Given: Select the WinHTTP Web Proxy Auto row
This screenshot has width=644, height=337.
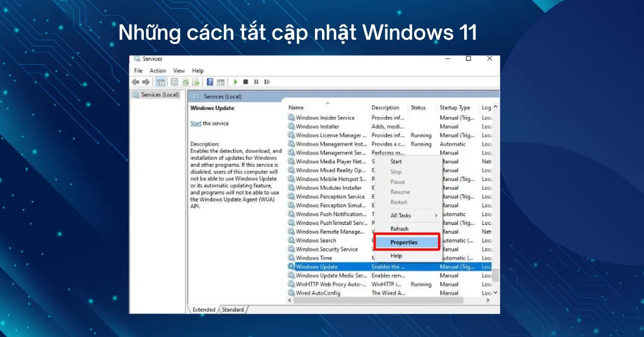Looking at the screenshot, I should click(x=389, y=284).
